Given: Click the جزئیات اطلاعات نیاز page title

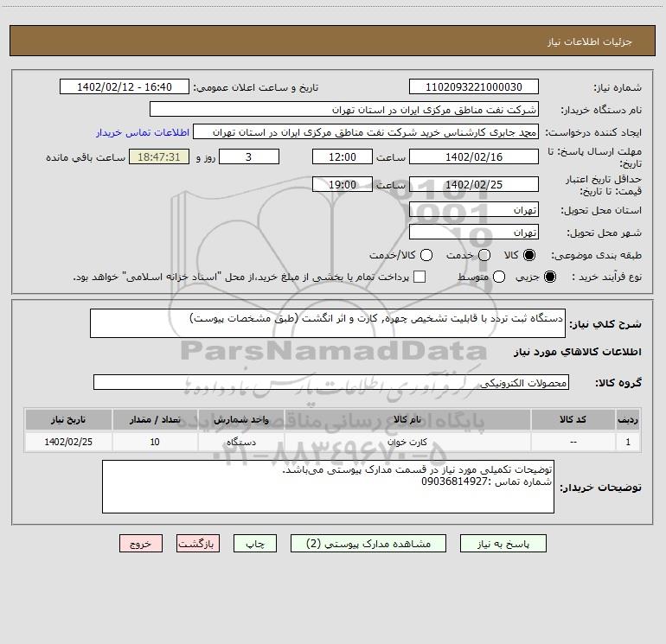Looking at the screenshot, I should tap(589, 41).
